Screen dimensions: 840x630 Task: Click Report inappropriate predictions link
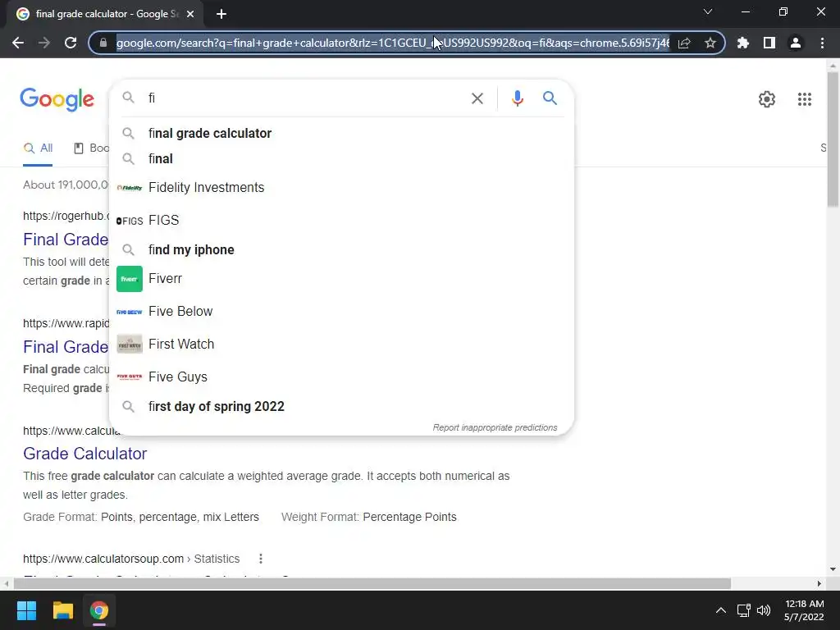[x=495, y=427]
